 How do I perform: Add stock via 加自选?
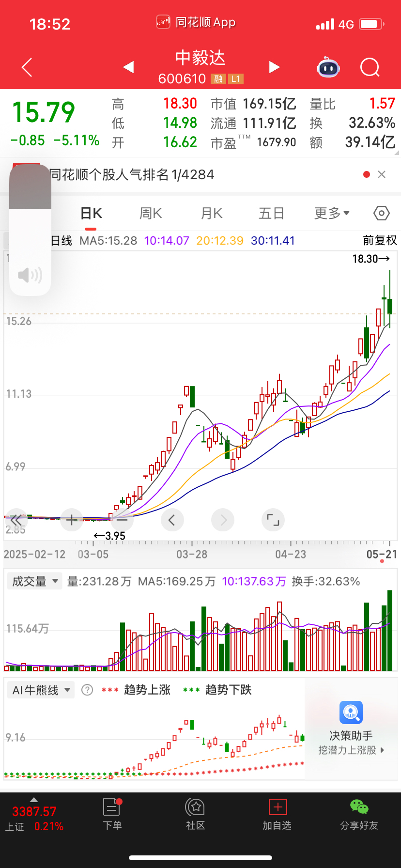pyautogui.click(x=278, y=814)
